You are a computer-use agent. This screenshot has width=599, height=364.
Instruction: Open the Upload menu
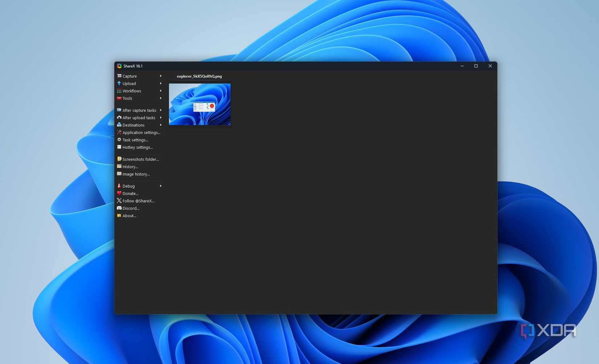(139, 83)
